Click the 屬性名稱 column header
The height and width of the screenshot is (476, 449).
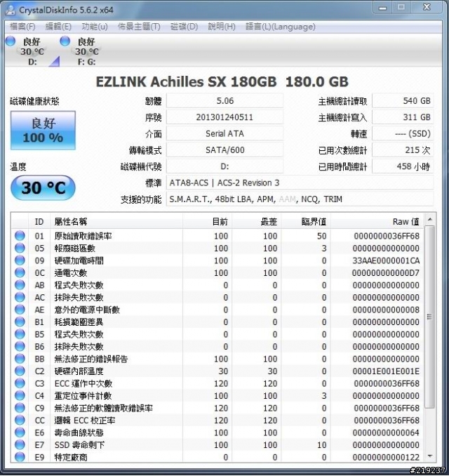pos(116,222)
